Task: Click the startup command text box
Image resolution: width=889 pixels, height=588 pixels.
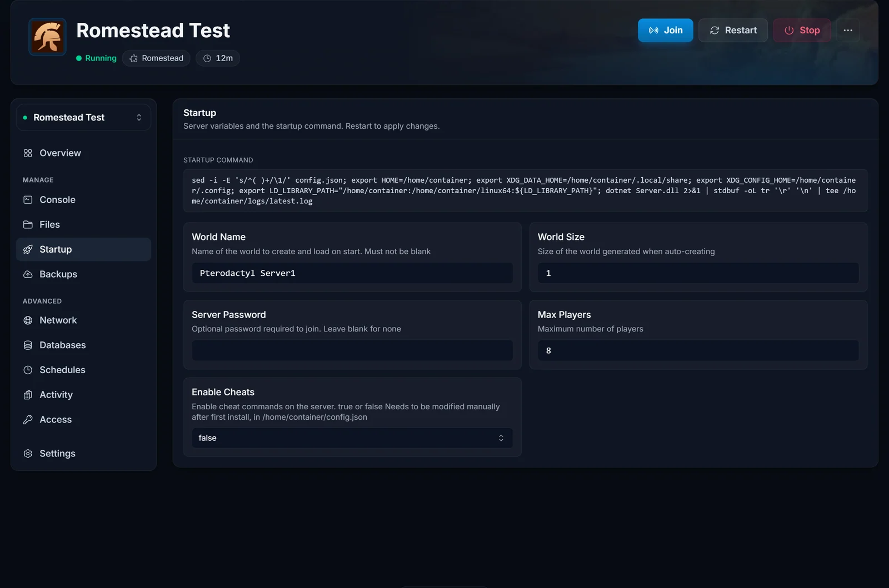Action: (525, 190)
